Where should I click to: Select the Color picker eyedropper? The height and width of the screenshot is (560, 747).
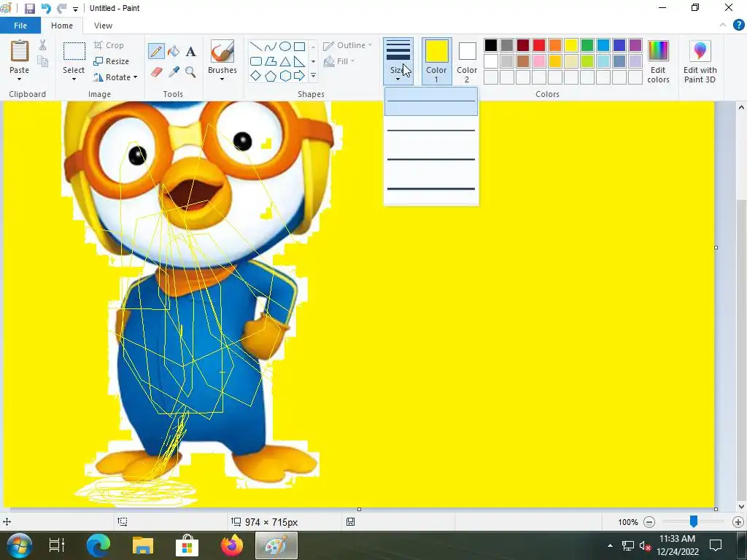174,72
